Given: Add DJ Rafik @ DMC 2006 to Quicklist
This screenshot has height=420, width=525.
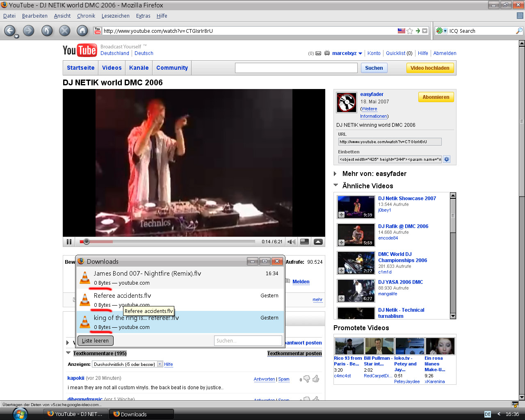Looking at the screenshot, I should 341,243.
